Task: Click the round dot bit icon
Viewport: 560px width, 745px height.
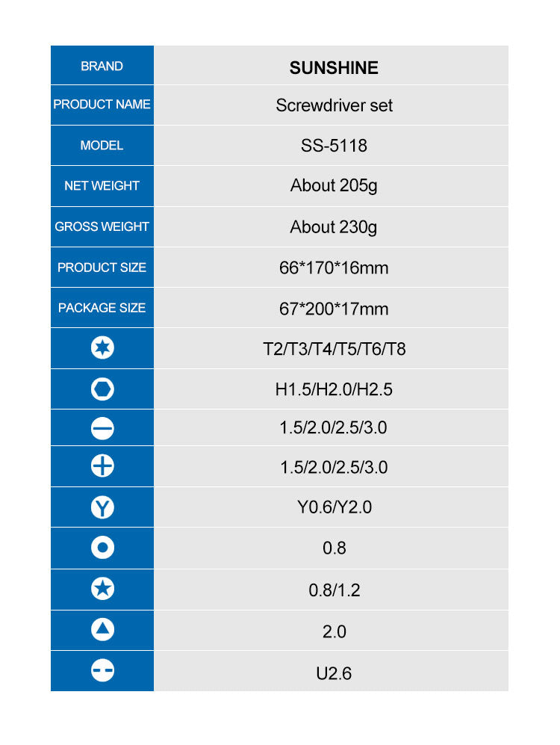Action: point(102,548)
